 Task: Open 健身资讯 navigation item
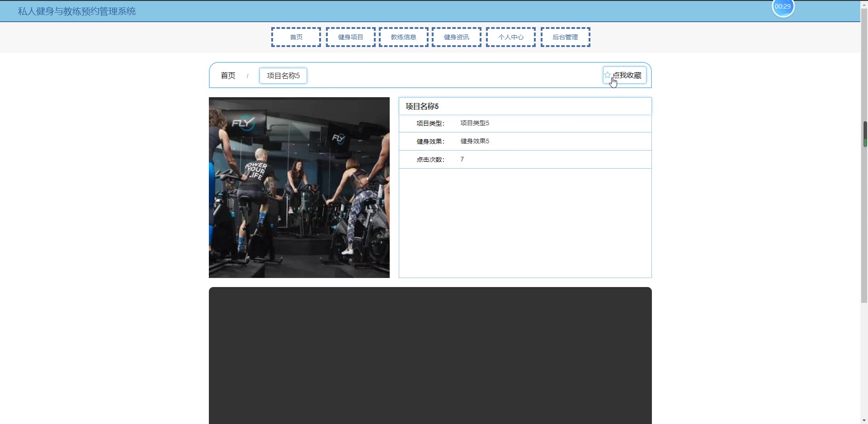(x=457, y=37)
